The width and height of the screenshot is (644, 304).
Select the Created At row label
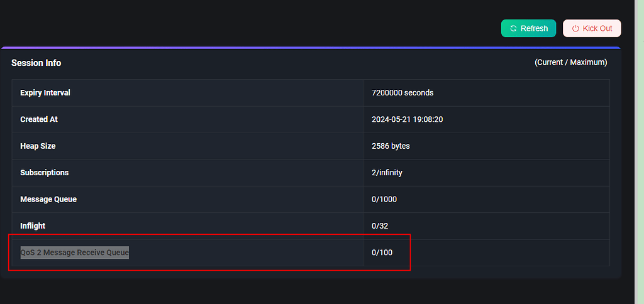pyautogui.click(x=39, y=119)
